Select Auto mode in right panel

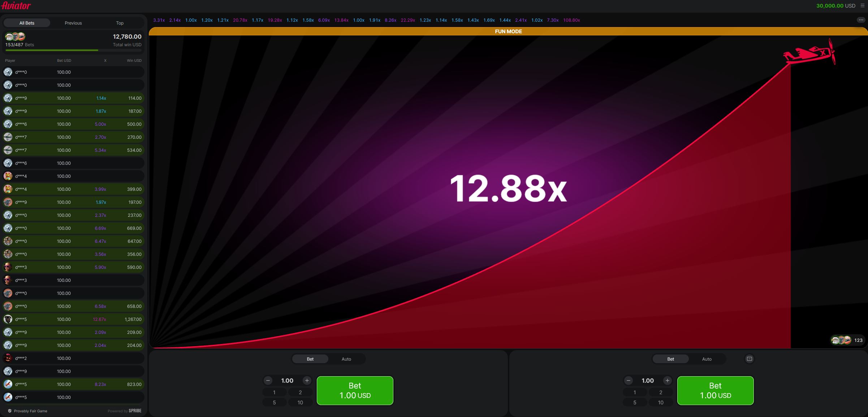[707, 359]
